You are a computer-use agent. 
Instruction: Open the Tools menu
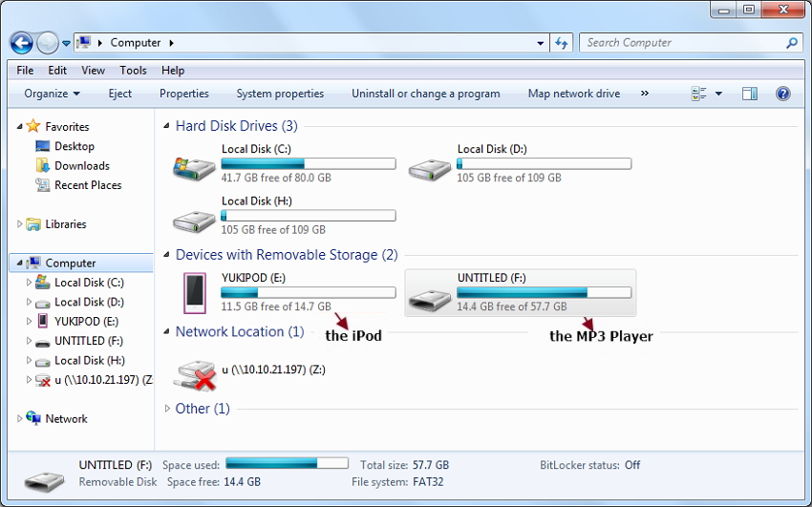(133, 71)
